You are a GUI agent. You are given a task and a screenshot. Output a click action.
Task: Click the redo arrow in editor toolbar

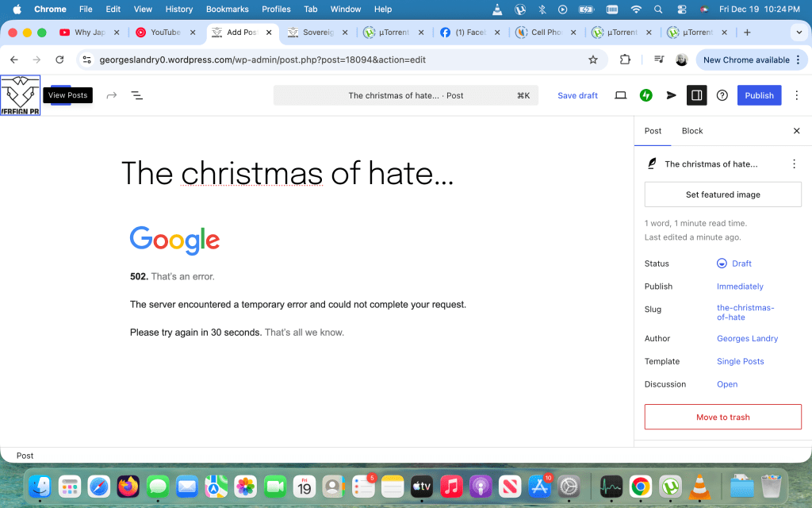click(x=112, y=95)
